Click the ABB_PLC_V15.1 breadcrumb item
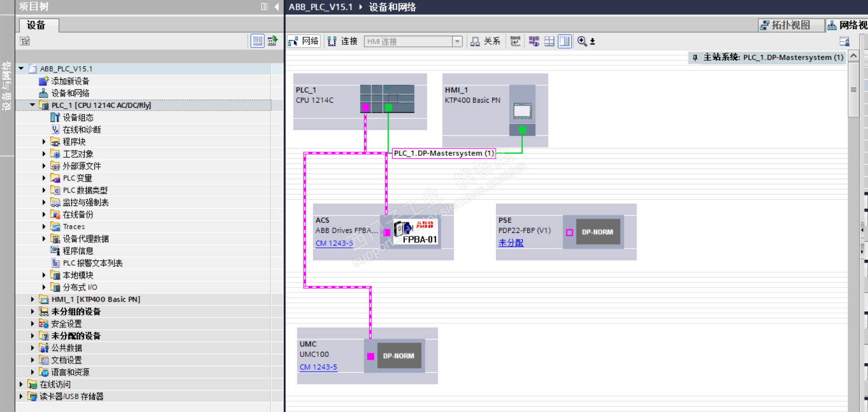This screenshot has width=868, height=412. [321, 7]
